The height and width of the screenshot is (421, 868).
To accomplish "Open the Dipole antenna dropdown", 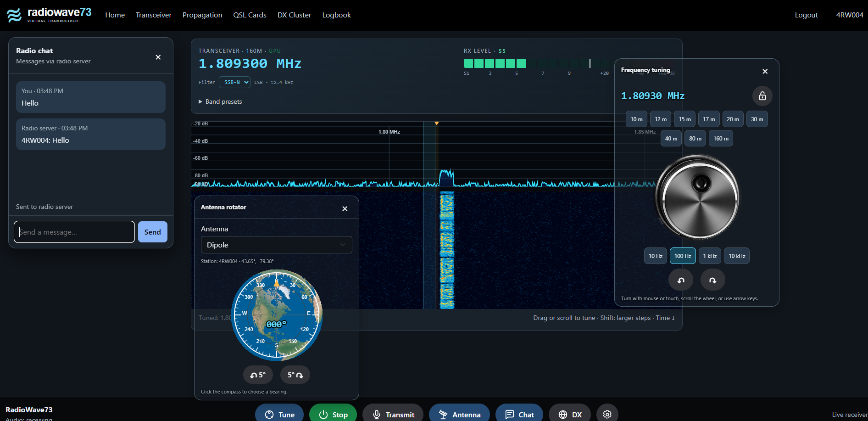I will point(277,245).
